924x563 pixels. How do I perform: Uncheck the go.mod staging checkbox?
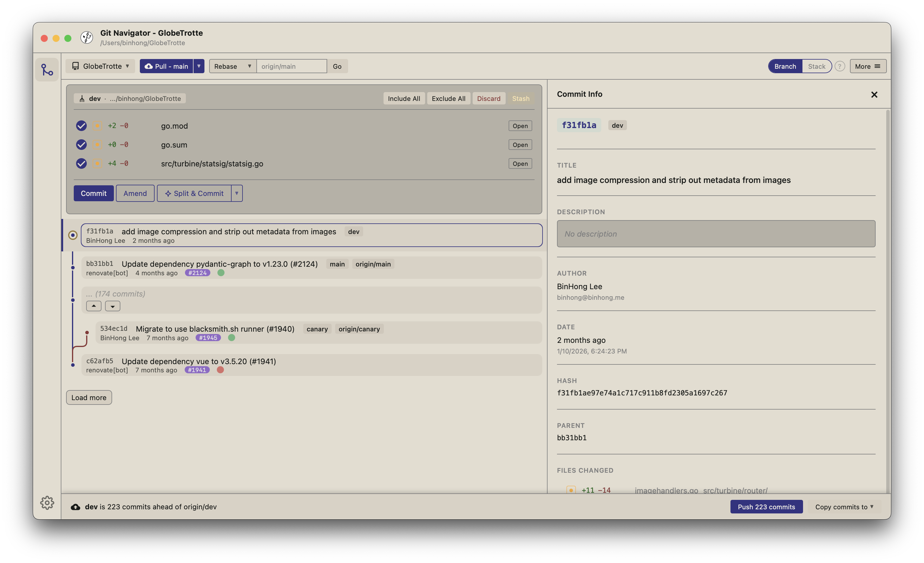pyautogui.click(x=81, y=126)
